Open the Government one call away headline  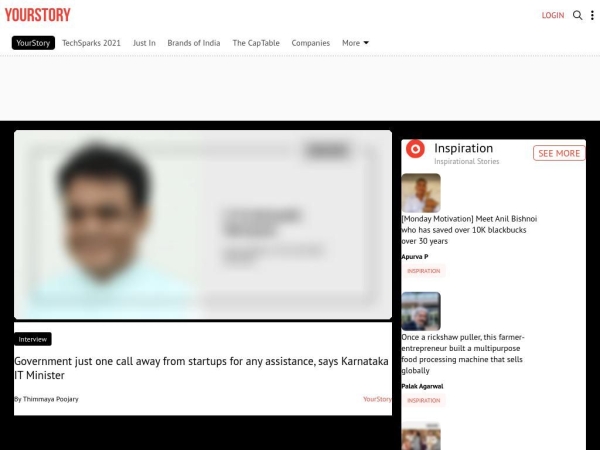coord(201,368)
